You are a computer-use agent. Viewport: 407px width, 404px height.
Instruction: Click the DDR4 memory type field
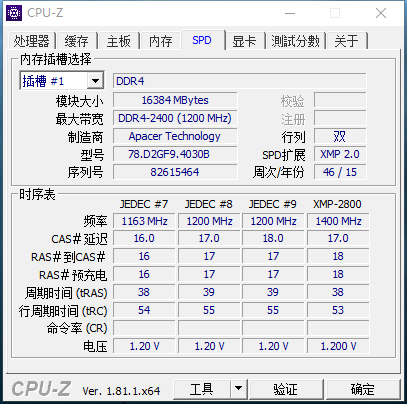click(239, 81)
